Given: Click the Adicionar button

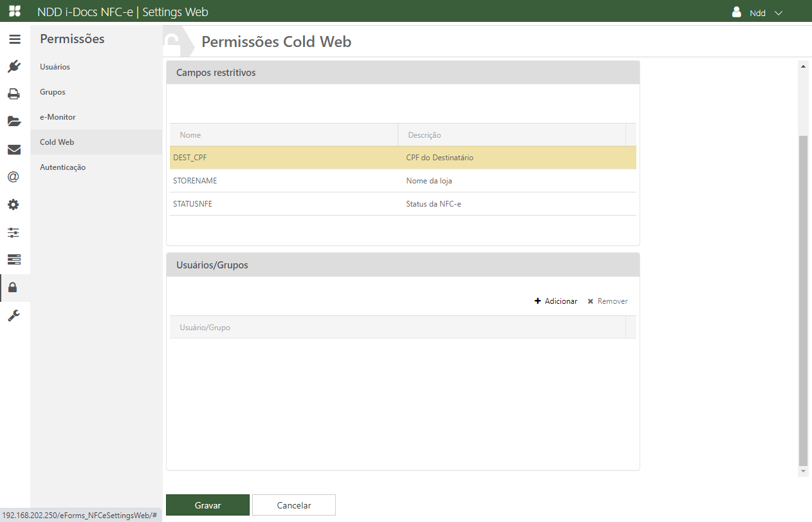Looking at the screenshot, I should coord(556,301).
